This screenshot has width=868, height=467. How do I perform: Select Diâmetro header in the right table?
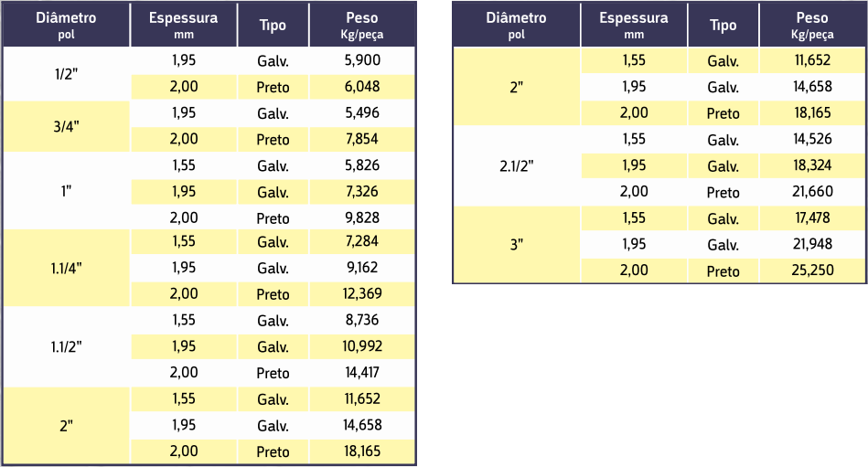coord(517,25)
